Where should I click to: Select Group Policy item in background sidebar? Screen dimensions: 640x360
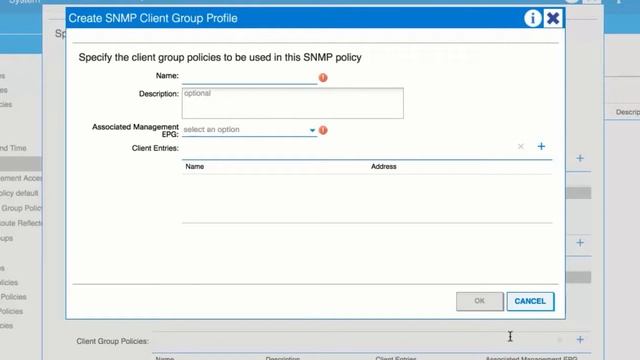(21, 208)
